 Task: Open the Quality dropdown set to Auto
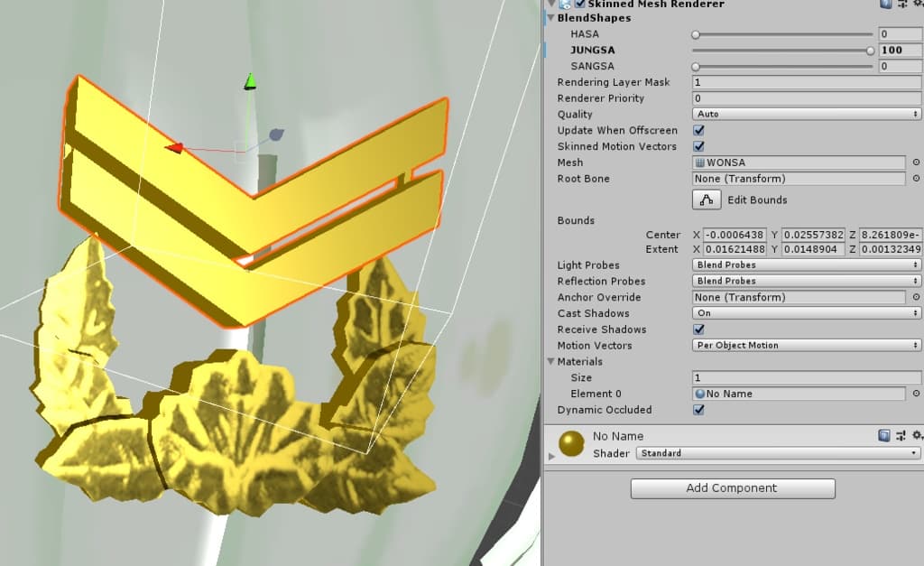pyautogui.click(x=807, y=115)
